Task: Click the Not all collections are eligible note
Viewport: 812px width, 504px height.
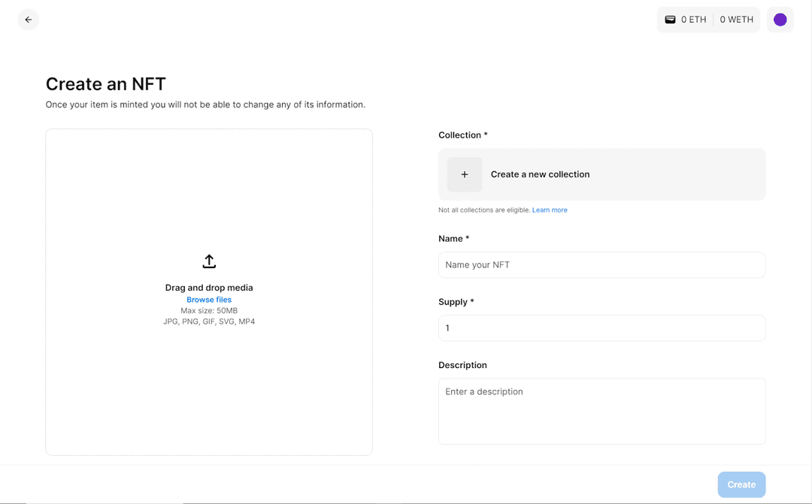Action: point(483,210)
